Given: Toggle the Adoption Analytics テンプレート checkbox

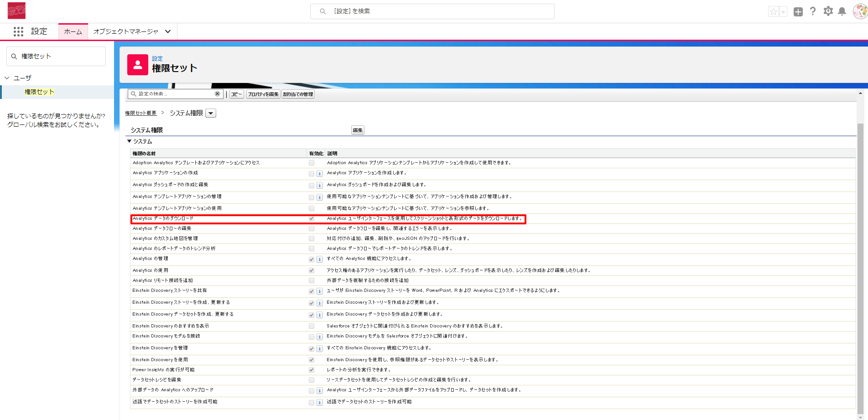Looking at the screenshot, I should 312,163.
